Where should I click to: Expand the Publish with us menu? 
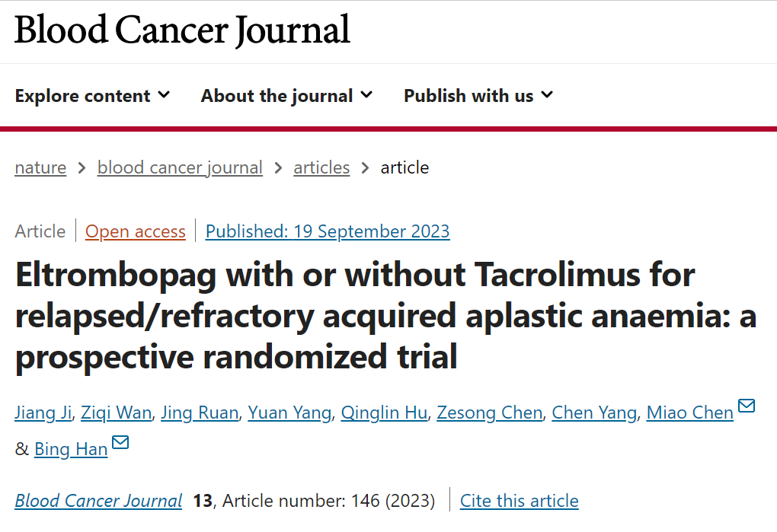[x=478, y=95]
